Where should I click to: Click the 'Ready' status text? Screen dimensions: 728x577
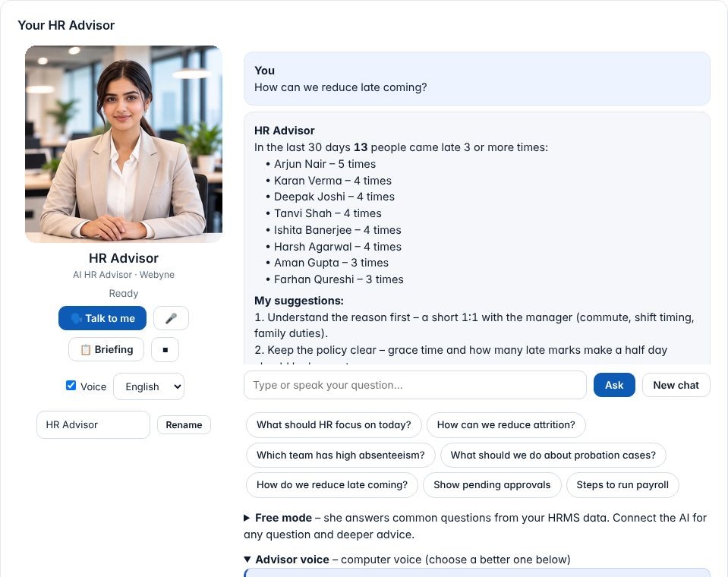124,293
